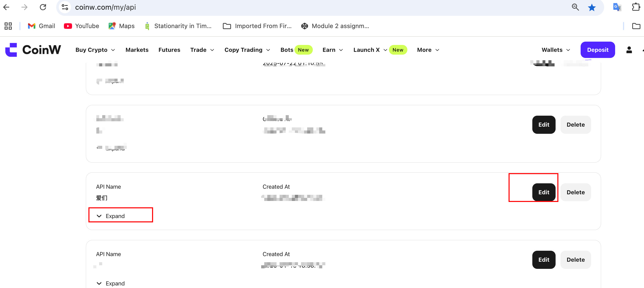644x288 pixels.
Task: Open the Buy Crypto dropdown
Action: (95, 50)
